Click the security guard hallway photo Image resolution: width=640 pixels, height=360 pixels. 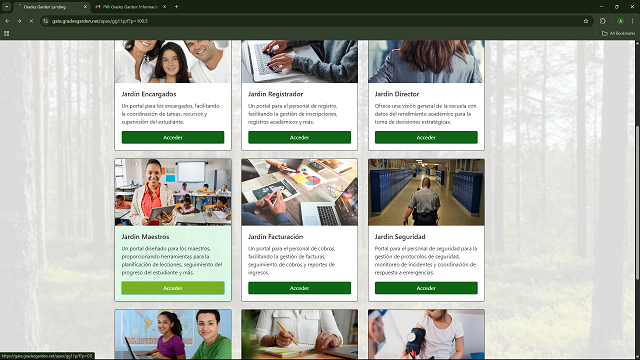[426, 192]
